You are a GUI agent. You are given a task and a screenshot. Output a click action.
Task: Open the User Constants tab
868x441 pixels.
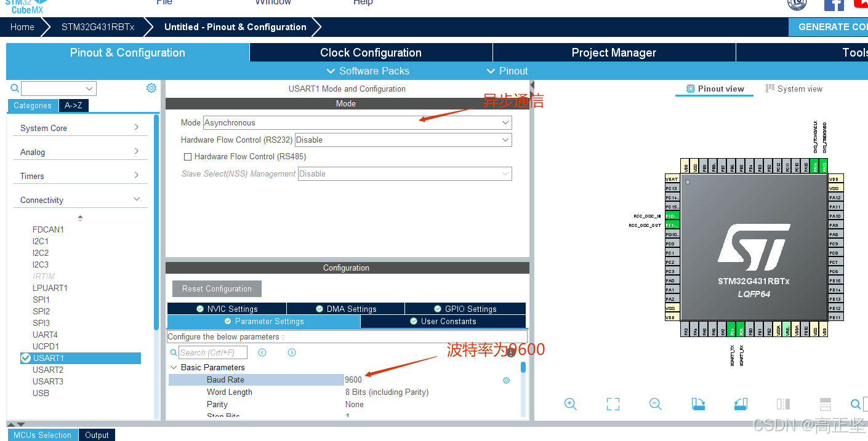tap(443, 321)
